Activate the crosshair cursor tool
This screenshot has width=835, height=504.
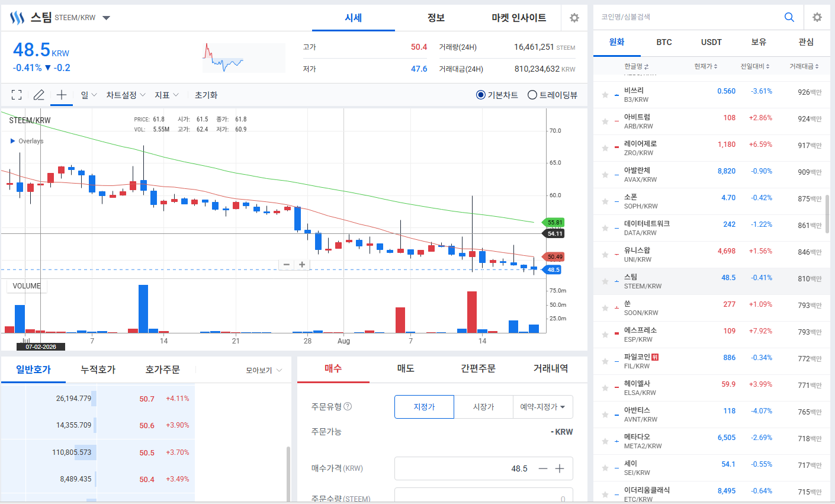[62, 95]
